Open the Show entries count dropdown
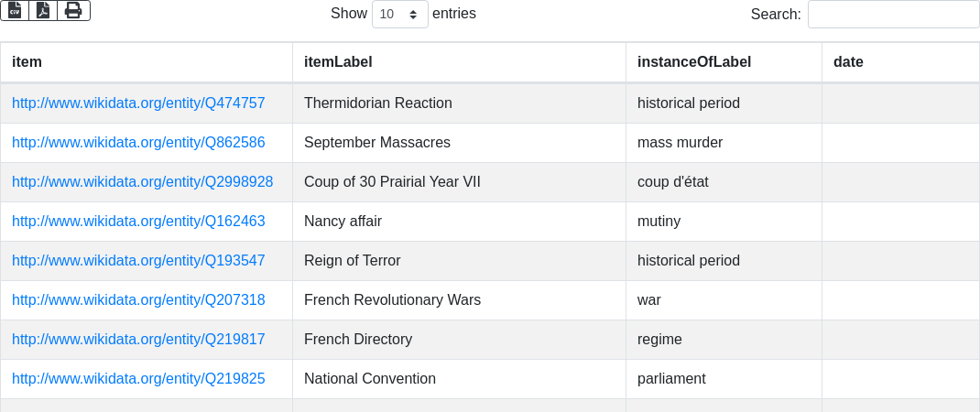This screenshot has width=980, height=412. (x=400, y=14)
